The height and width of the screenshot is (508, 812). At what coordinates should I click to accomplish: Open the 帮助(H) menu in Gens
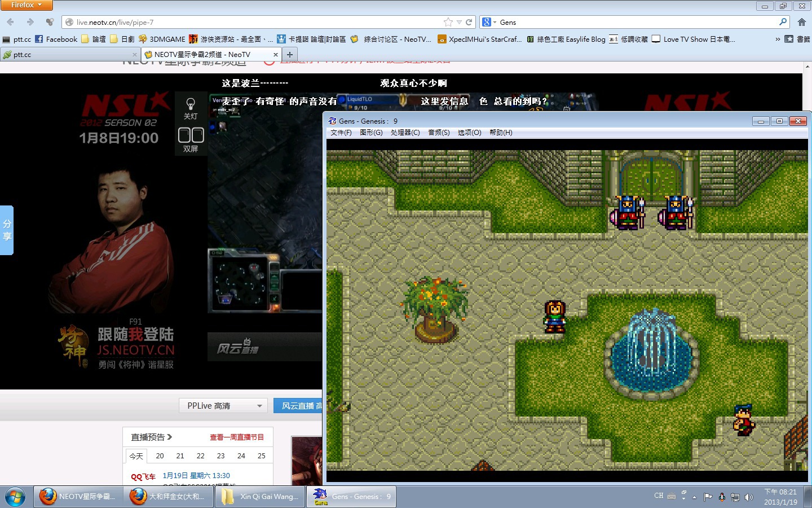click(x=501, y=133)
